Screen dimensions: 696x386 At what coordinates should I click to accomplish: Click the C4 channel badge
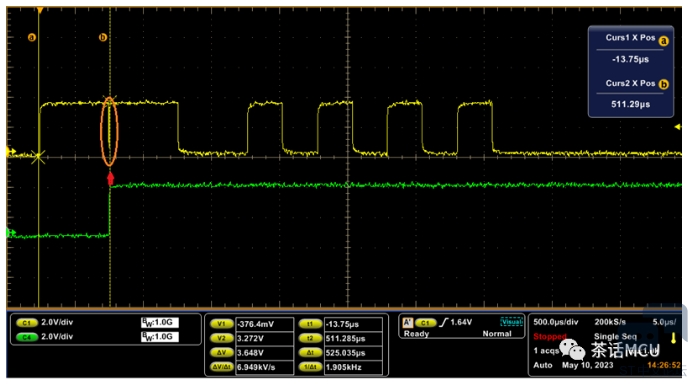[27, 337]
